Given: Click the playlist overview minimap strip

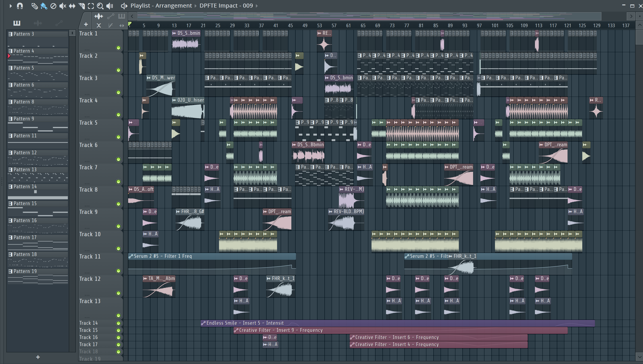Looking at the screenshot, I should click(x=369, y=17).
